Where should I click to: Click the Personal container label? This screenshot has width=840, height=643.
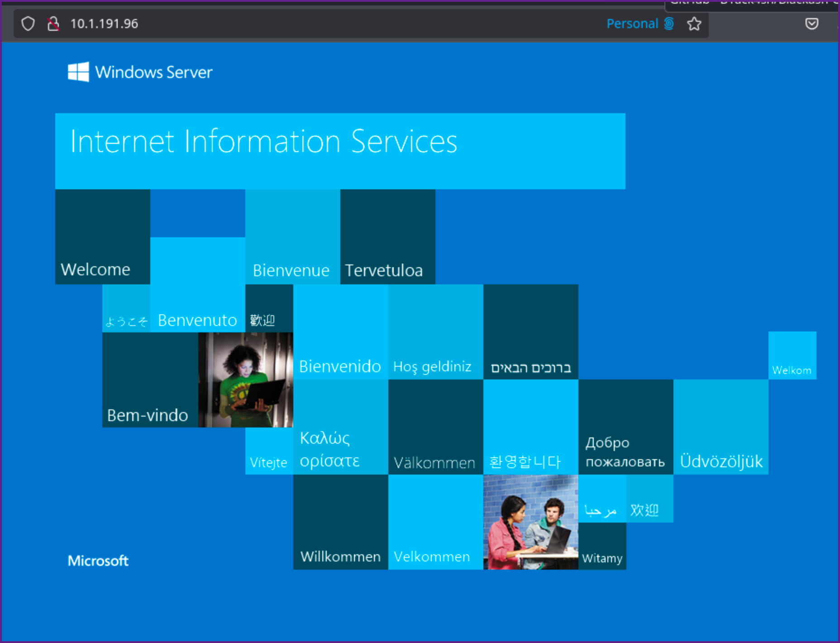[632, 24]
